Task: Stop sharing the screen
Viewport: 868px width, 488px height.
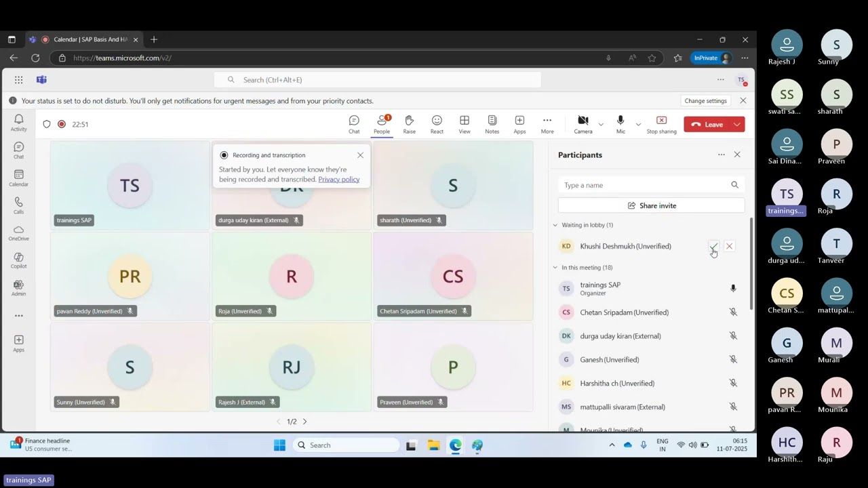Action: pos(661,124)
